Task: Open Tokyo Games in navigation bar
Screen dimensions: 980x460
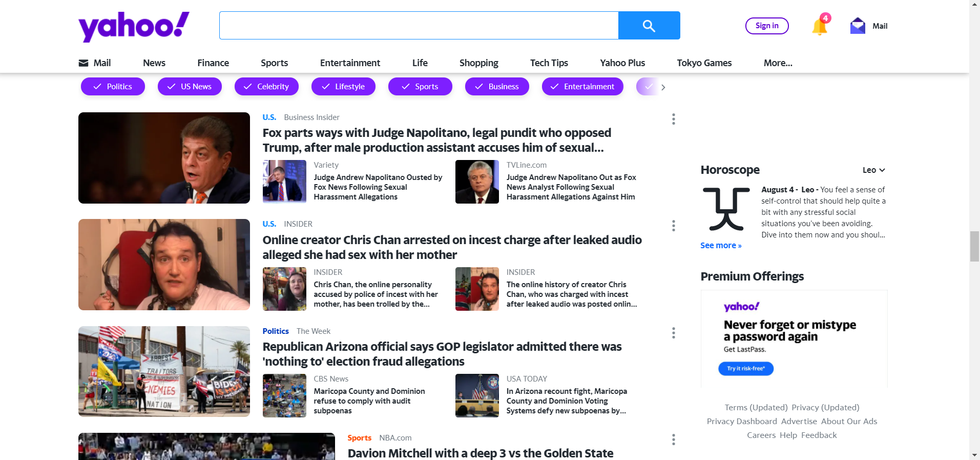Action: coord(704,63)
